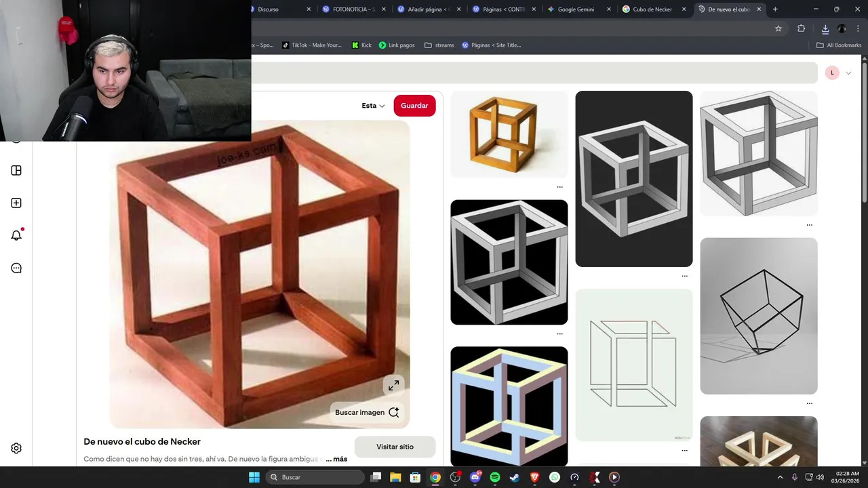Switch to the Discurso tab
868x488 pixels.
pos(280,9)
